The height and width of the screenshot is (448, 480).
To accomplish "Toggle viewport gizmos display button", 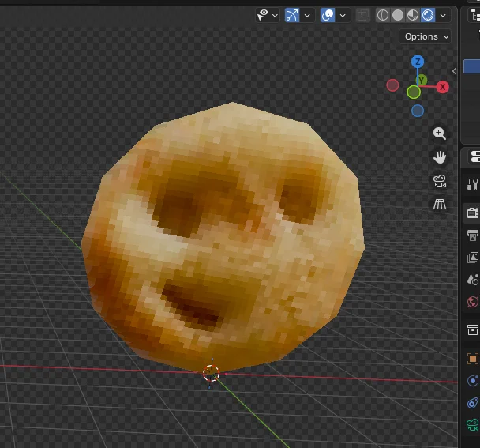I will (x=292, y=15).
